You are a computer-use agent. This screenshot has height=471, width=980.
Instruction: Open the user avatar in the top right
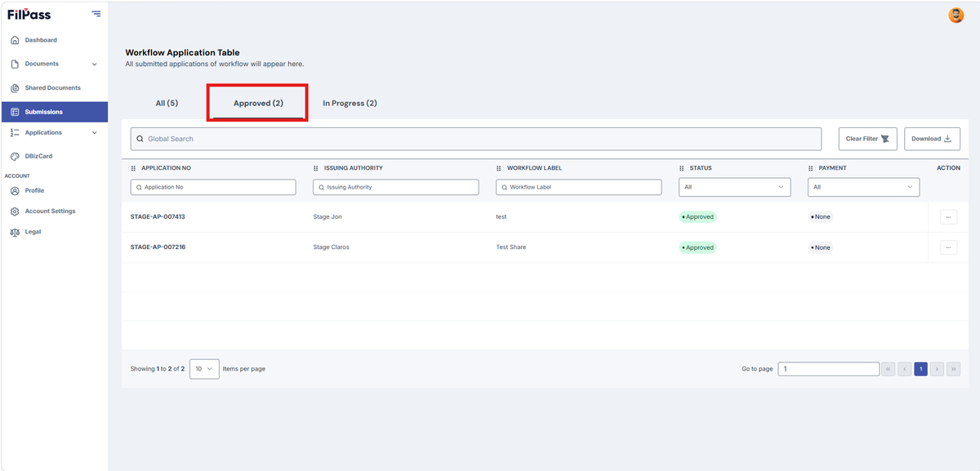pyautogui.click(x=955, y=15)
